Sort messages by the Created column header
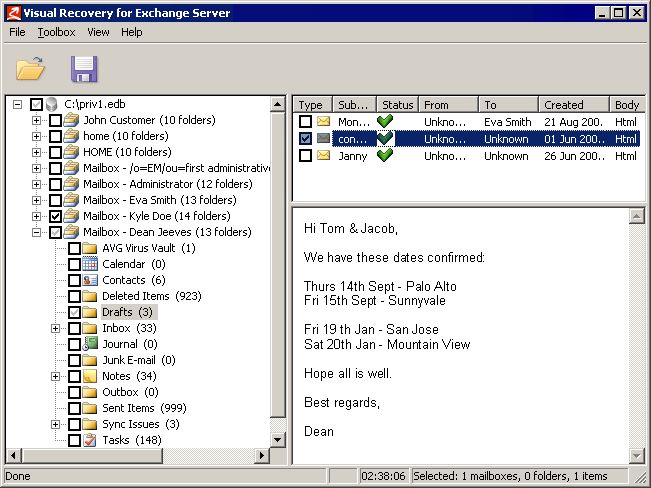 [573, 105]
